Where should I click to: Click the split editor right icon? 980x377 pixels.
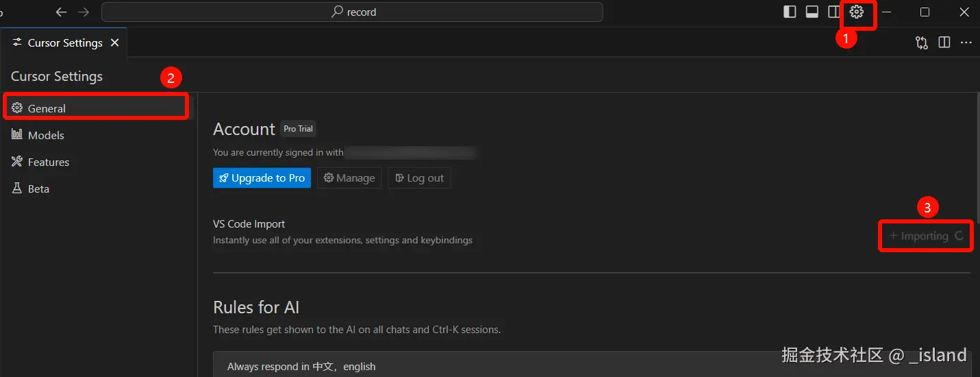coord(944,42)
